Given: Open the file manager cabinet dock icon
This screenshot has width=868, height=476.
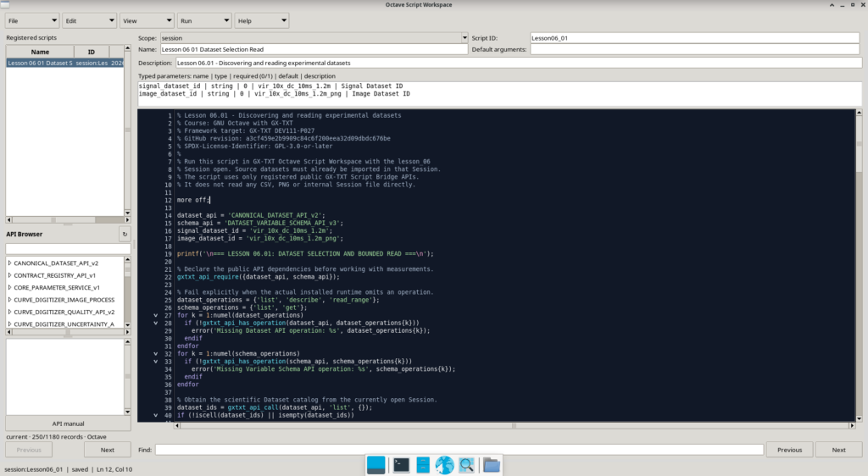Looking at the screenshot, I should [x=423, y=465].
